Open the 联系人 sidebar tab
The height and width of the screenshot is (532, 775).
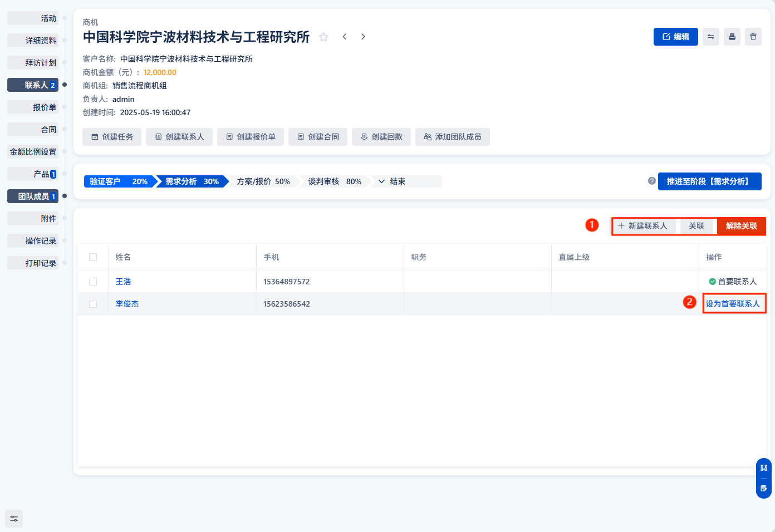point(33,85)
